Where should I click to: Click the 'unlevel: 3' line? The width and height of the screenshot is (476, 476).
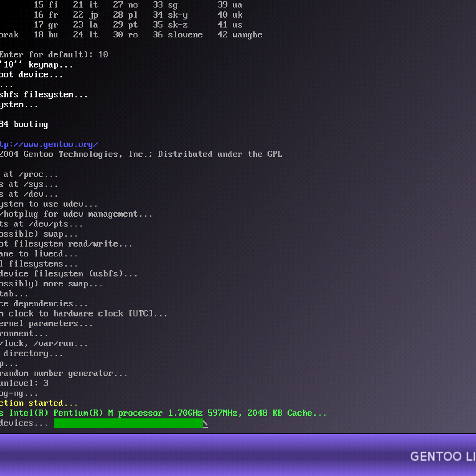coord(24,383)
